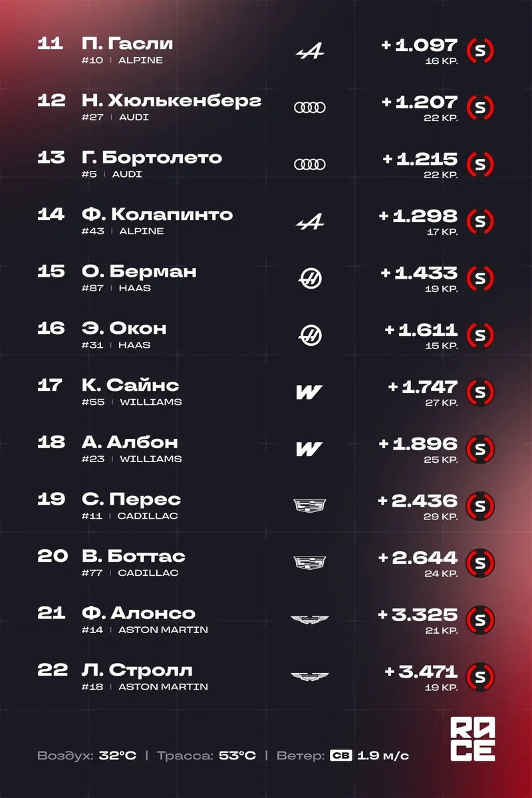Click the Williams logo beside Сайнс
532x798 pixels.
tap(309, 392)
